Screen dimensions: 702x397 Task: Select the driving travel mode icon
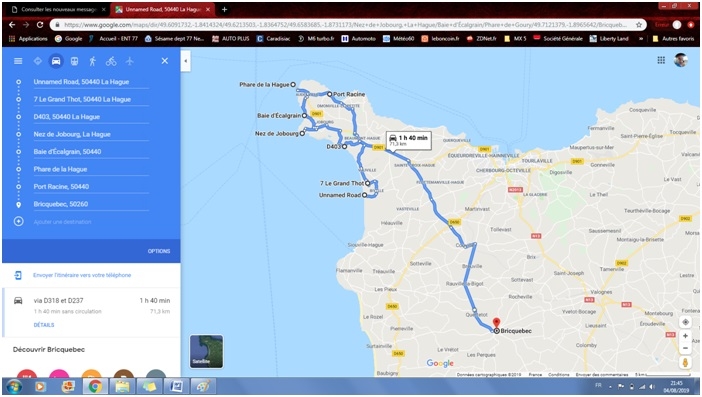56,61
